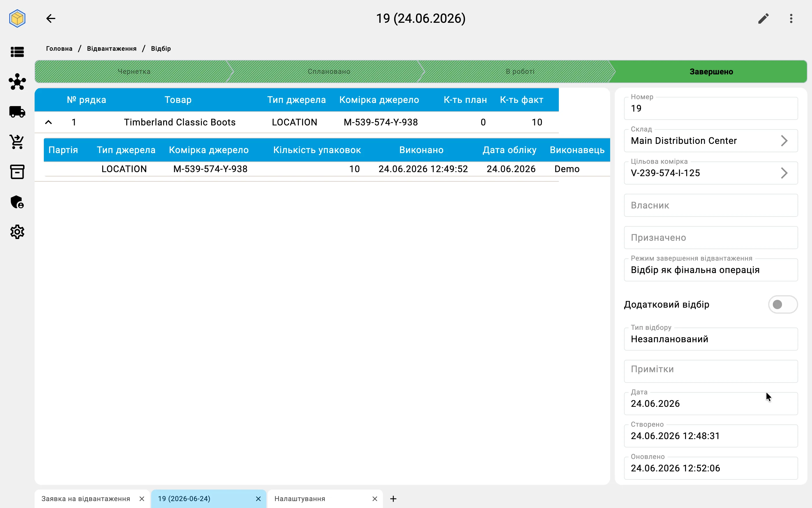Viewport: 812px width, 508px height.
Task: Open the network hub sidebar icon
Action: coord(17,82)
